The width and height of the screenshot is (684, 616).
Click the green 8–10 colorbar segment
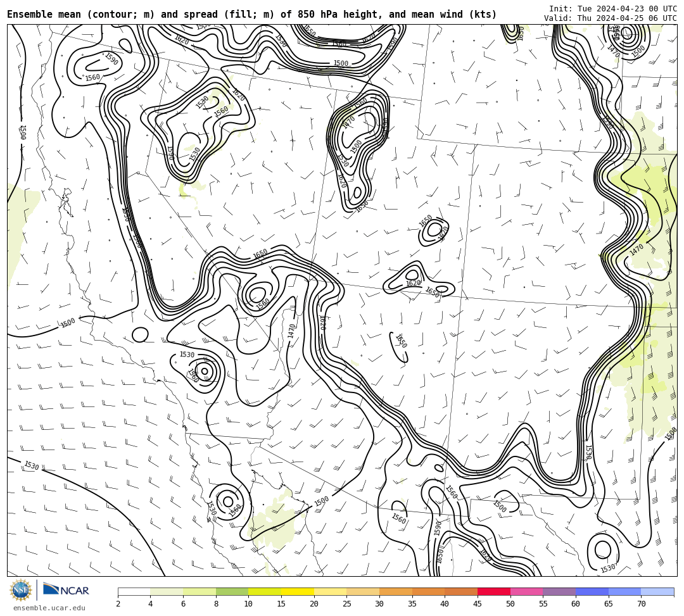click(232, 591)
